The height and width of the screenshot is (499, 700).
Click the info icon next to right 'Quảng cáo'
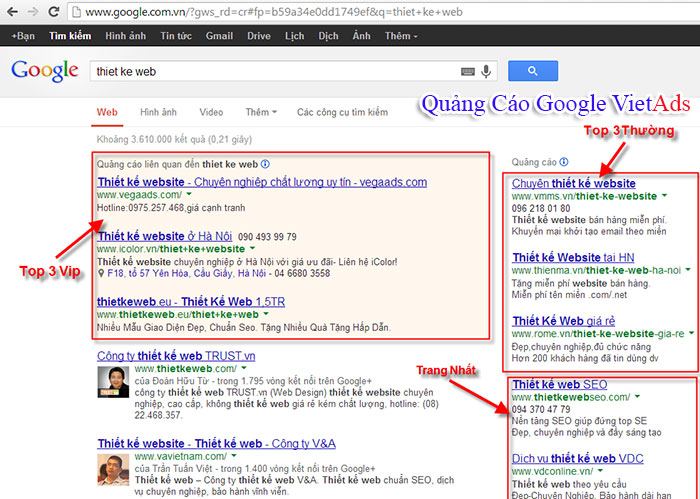tap(564, 162)
